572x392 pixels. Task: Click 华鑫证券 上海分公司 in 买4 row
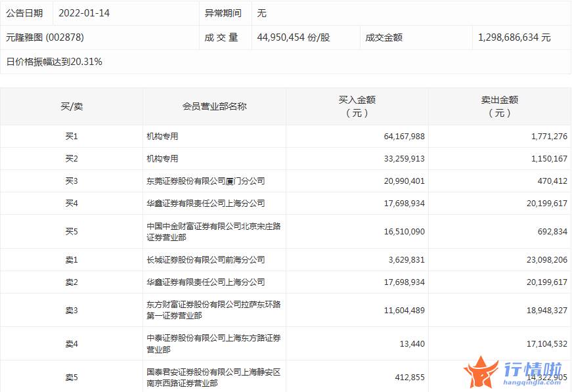[206, 203]
